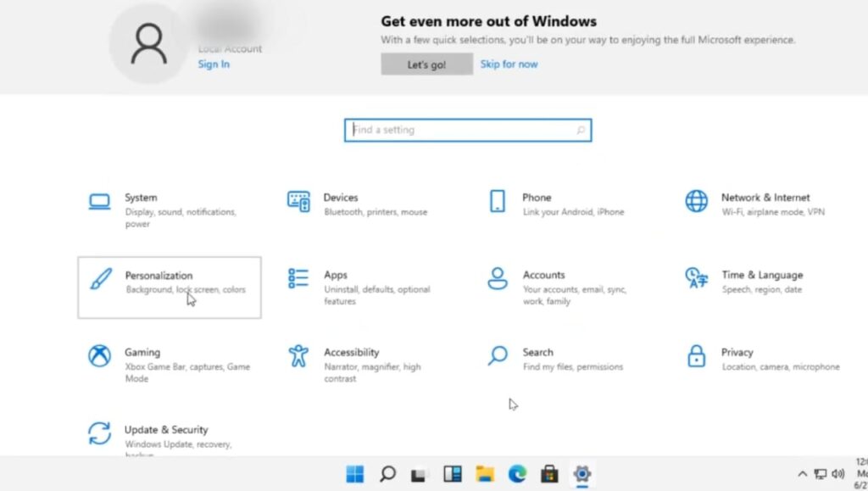868x491 pixels.
Task: Open the Accessibility category title
Action: point(352,353)
